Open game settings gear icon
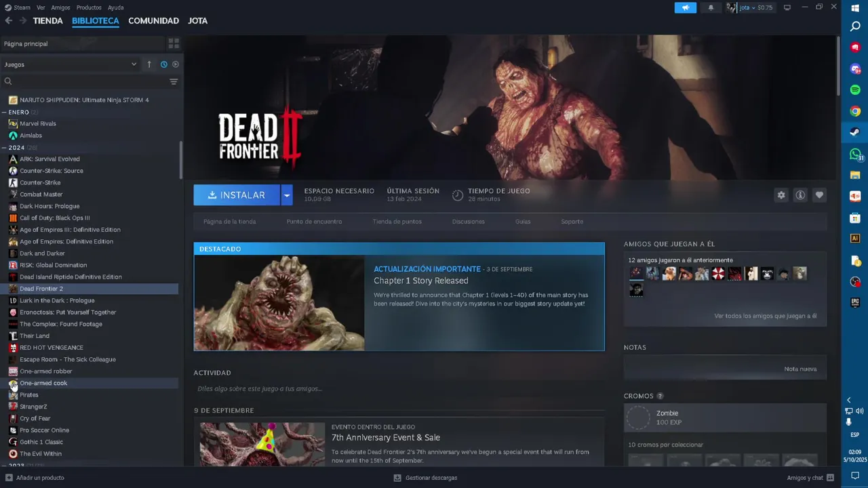 (781, 195)
